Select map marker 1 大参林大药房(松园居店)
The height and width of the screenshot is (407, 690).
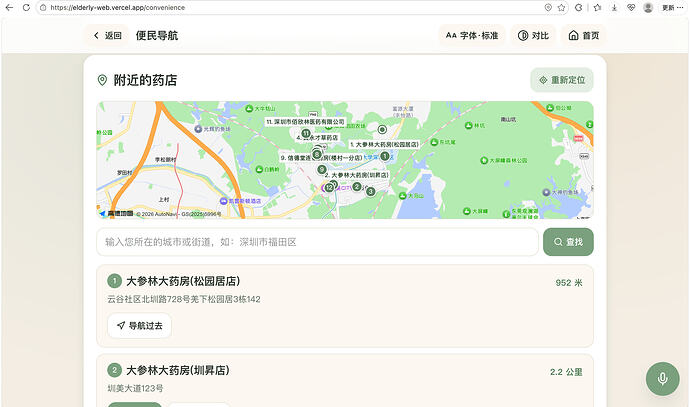point(385,156)
